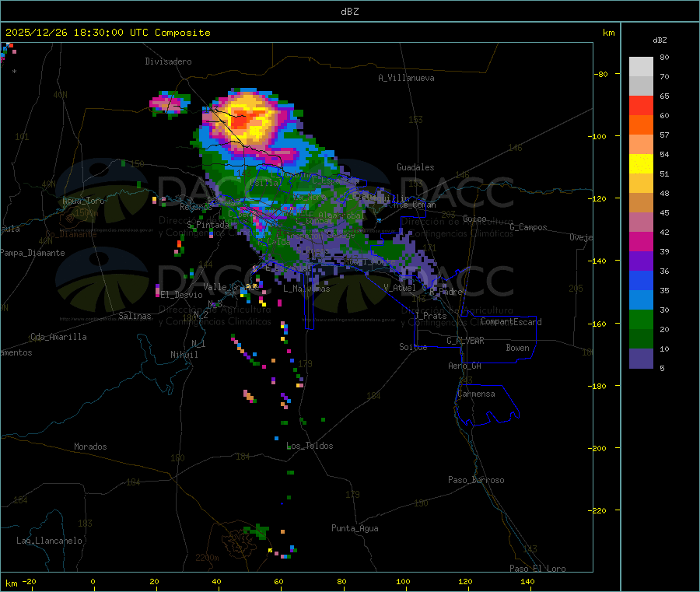
Task: Click the red storm core in the radar echo
Action: tap(241, 121)
